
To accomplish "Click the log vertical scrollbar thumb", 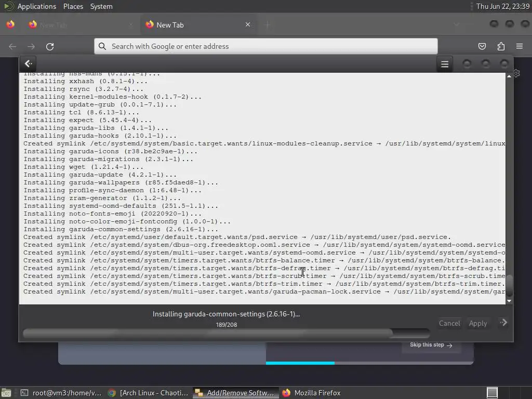I will pos(509,286).
